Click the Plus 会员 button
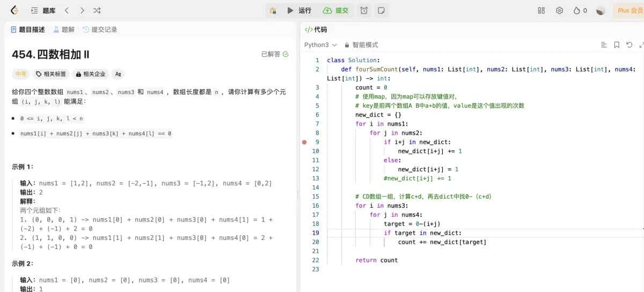The image size is (644, 292). point(629,10)
